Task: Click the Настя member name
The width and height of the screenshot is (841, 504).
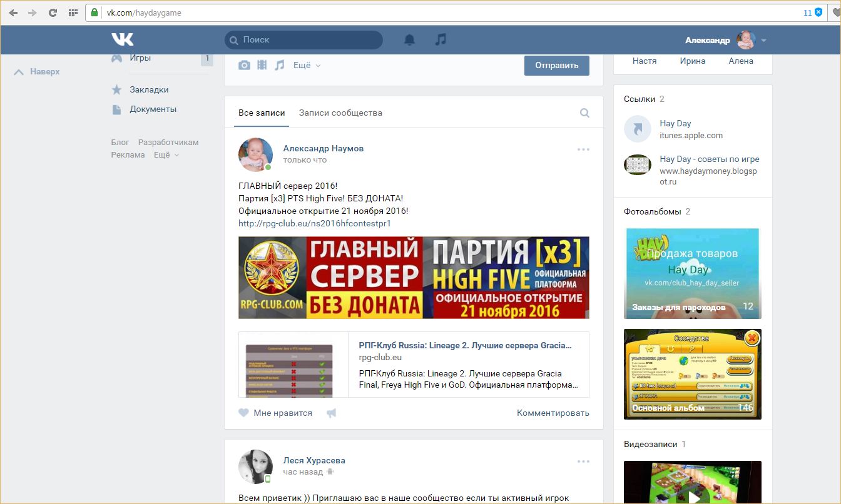Action: pyautogui.click(x=645, y=61)
